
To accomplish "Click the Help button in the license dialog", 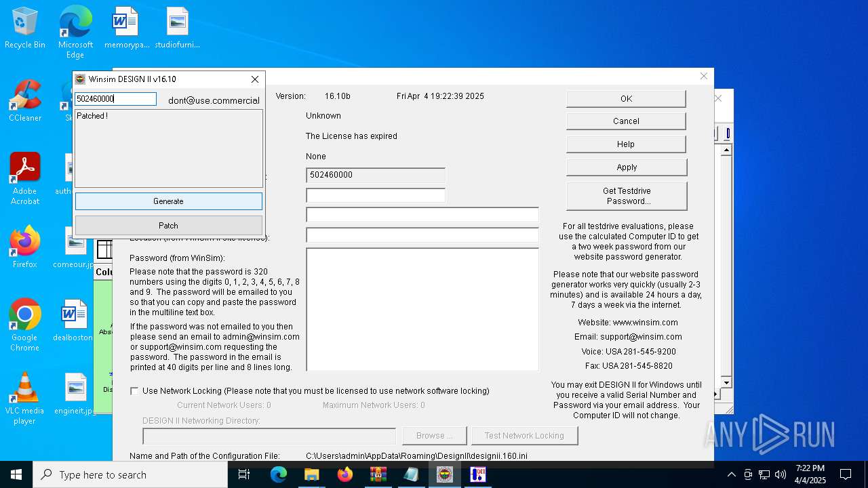I will (626, 144).
